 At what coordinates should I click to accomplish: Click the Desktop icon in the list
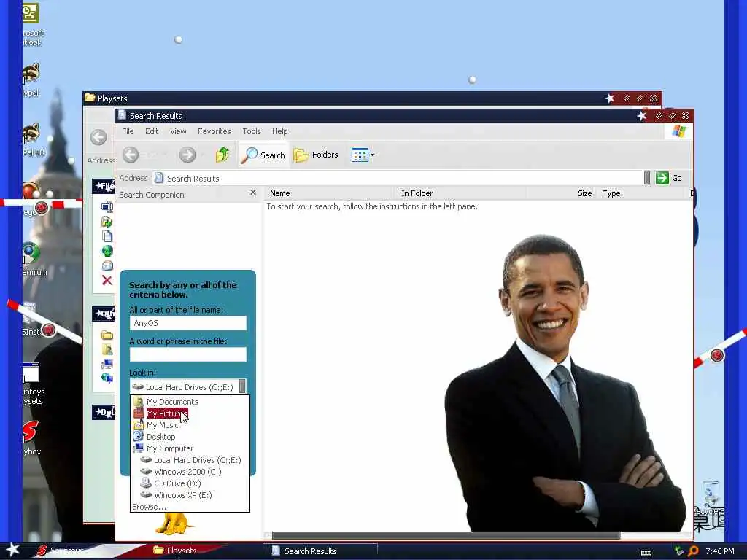tap(138, 436)
